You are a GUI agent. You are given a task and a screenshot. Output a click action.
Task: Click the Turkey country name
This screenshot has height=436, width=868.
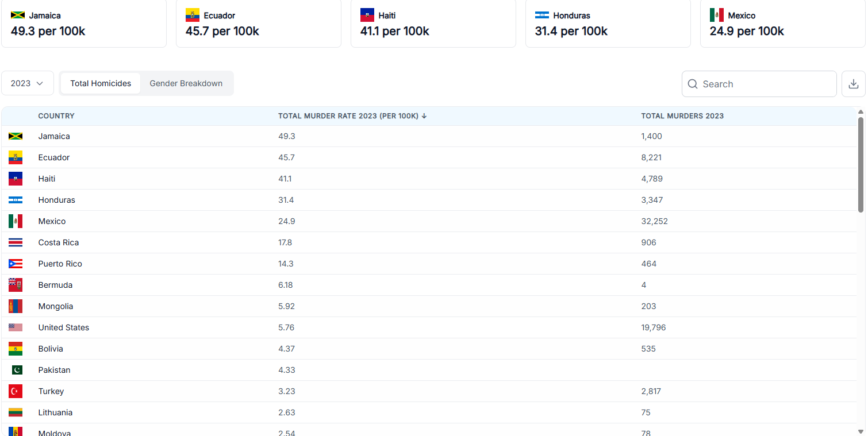tap(51, 391)
